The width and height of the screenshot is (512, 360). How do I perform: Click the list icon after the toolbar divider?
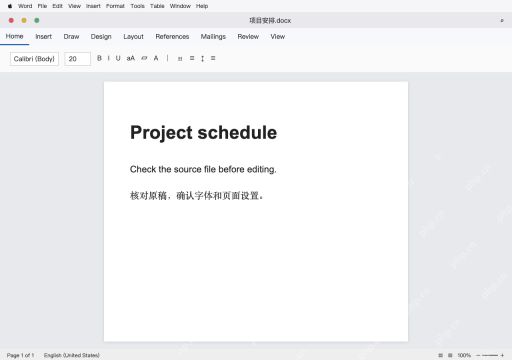click(180, 59)
